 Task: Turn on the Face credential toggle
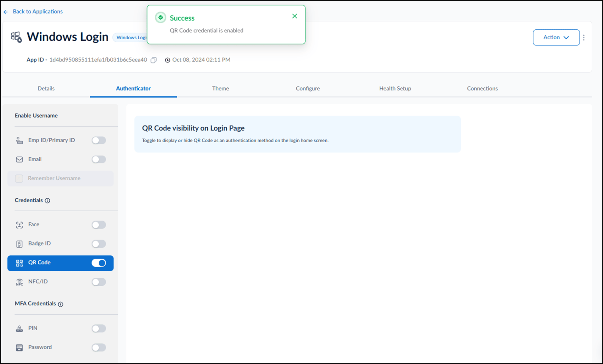click(x=99, y=225)
